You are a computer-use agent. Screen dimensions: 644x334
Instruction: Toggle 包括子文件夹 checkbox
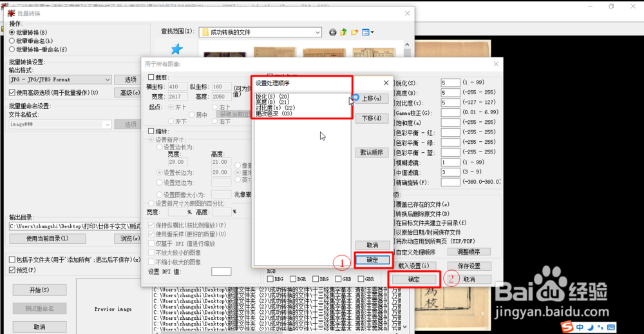[12, 260]
